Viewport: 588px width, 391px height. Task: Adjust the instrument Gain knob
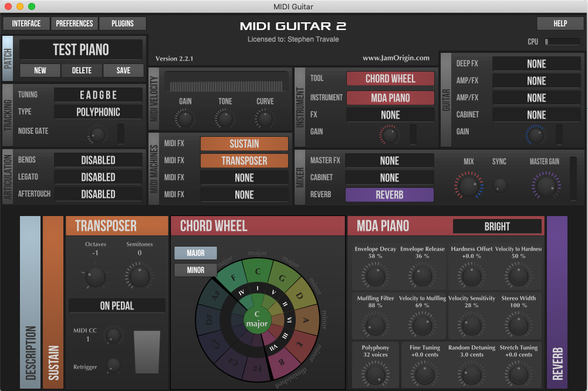click(390, 134)
